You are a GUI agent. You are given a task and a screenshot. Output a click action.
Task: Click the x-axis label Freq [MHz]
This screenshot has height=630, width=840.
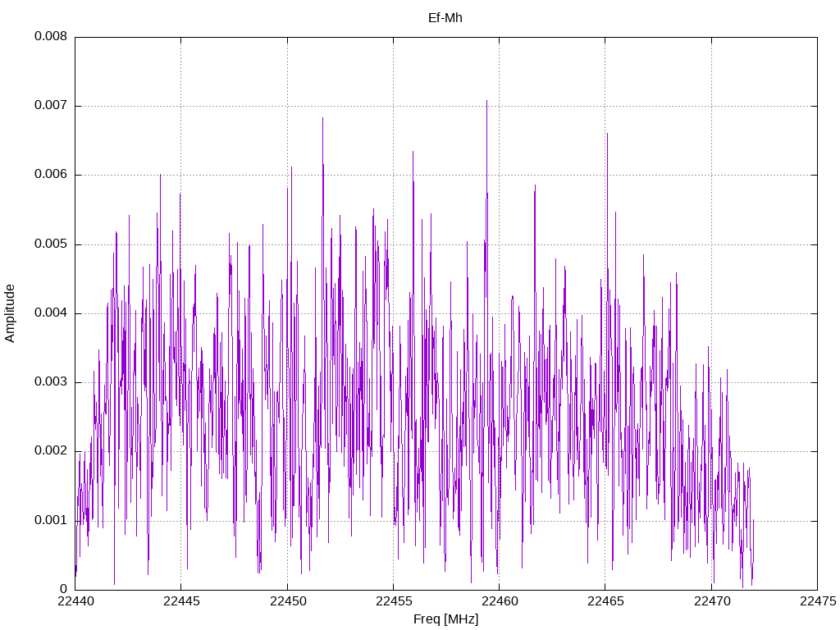[x=445, y=619]
